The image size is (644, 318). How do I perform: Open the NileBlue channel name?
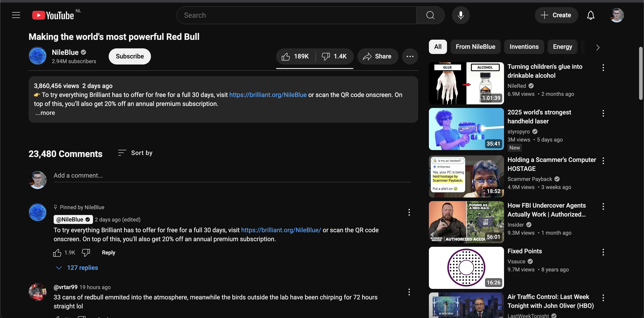click(65, 52)
